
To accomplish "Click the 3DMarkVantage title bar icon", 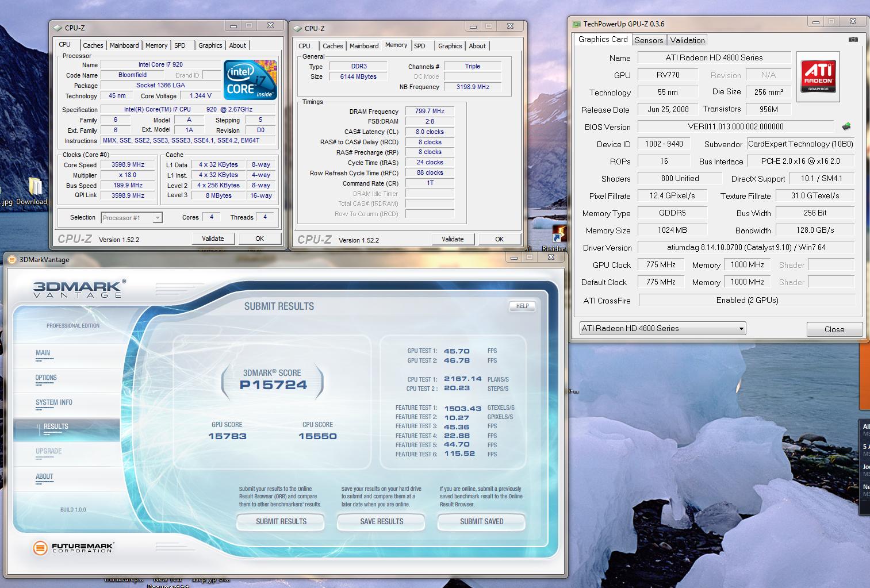I will 13,259.
